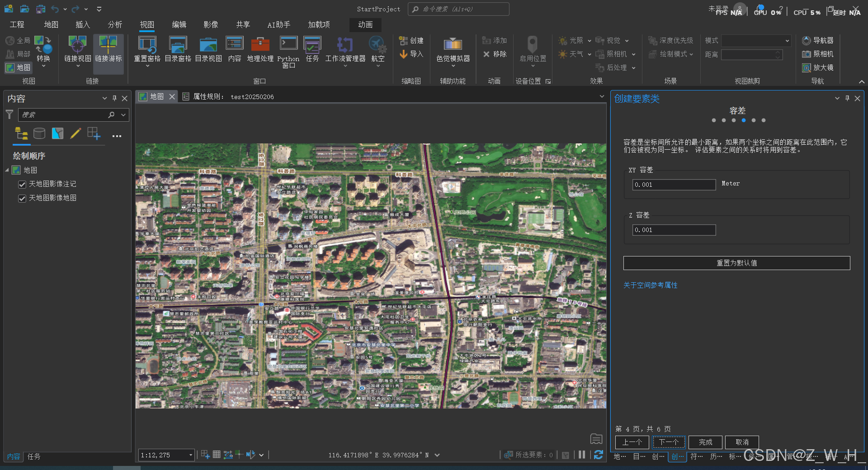Open the 关于空间参考属性 link
The image size is (868, 470).
pos(650,285)
